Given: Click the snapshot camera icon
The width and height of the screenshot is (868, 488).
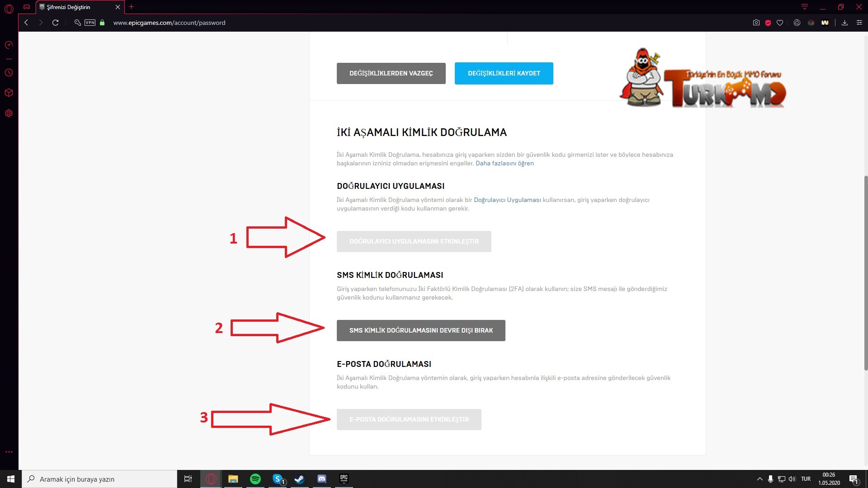Looking at the screenshot, I should [756, 23].
